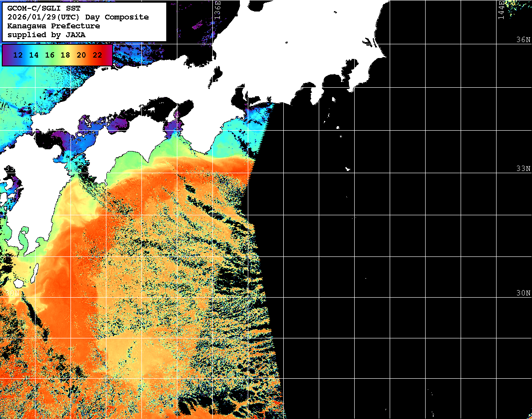Click the 22 value on the temperature scale
Screen dimensions: 532x419
pos(97,55)
